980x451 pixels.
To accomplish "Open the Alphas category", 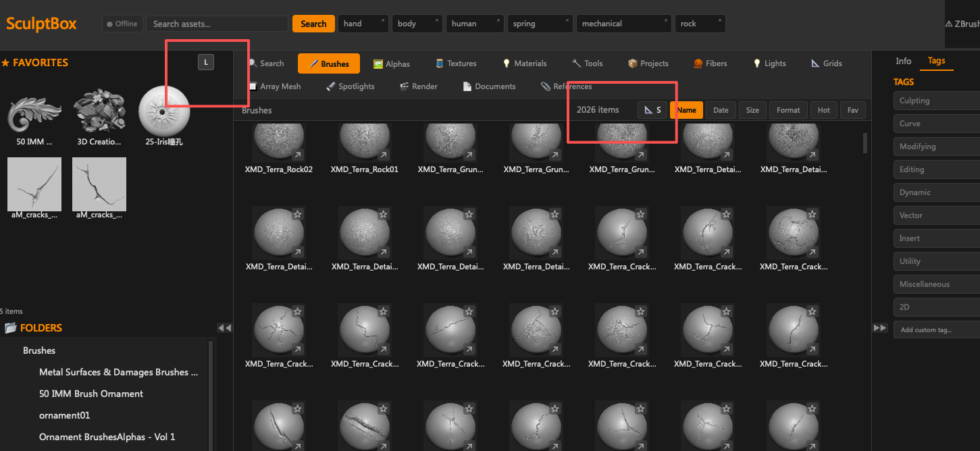I will point(392,63).
